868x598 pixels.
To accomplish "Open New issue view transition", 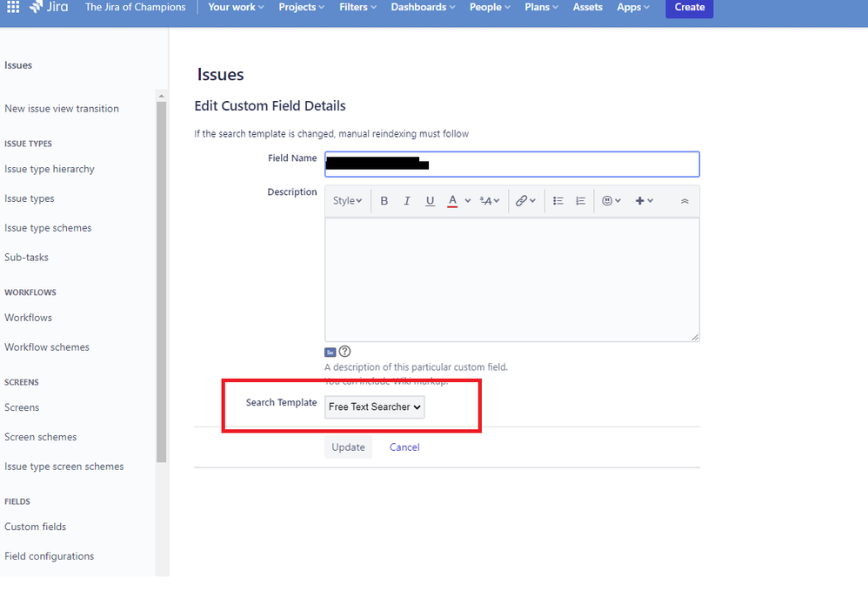I will click(62, 109).
